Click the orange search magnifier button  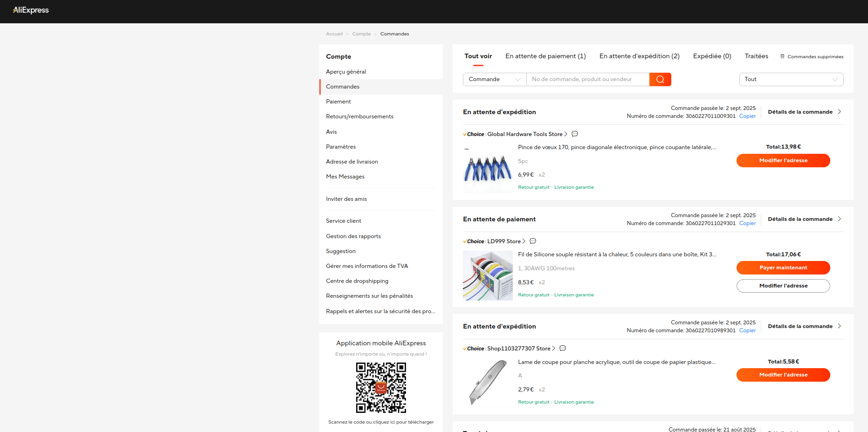[660, 79]
